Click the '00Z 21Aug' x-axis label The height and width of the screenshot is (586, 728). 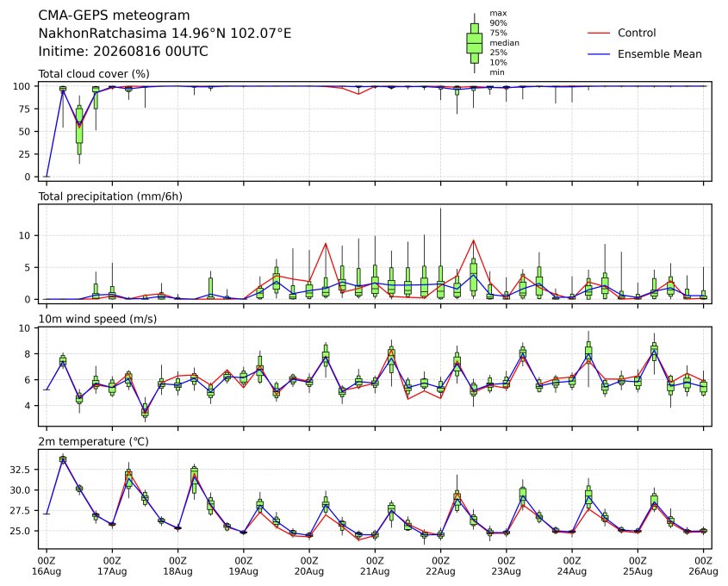(375, 565)
